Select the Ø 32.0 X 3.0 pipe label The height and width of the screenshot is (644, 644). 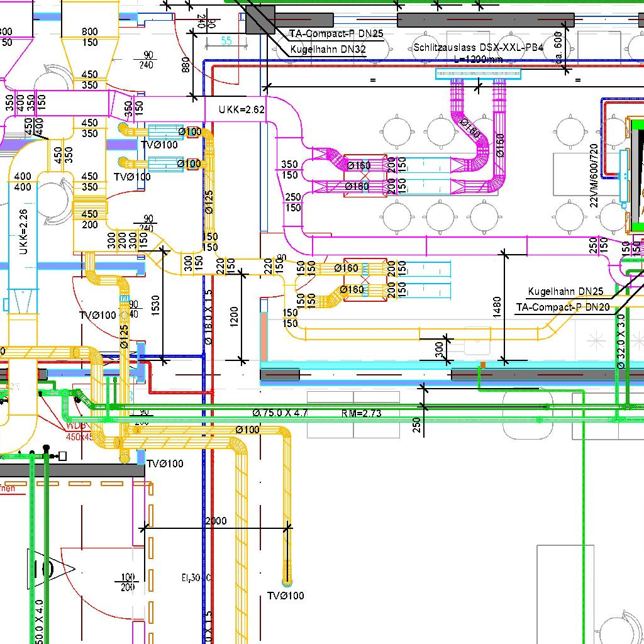[x=621, y=341]
